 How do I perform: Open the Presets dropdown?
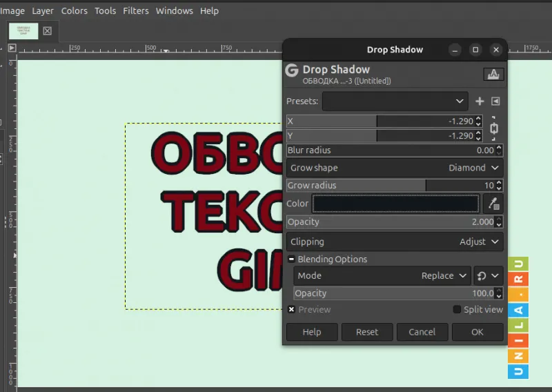point(395,101)
